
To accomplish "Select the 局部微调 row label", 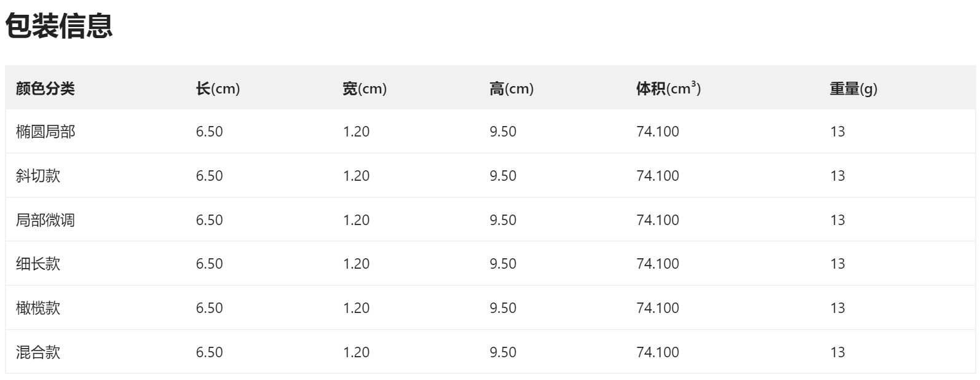I will [x=45, y=220].
